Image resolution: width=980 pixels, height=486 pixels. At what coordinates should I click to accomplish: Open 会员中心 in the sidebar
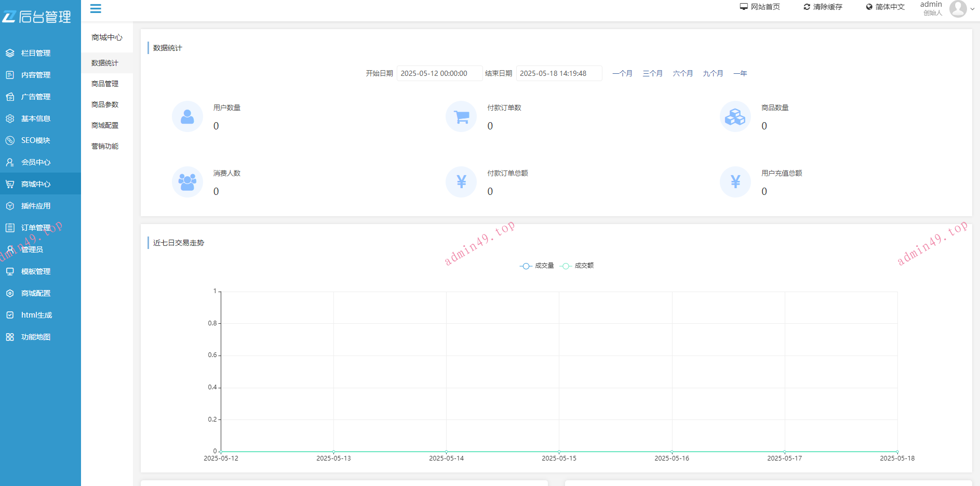pos(35,162)
